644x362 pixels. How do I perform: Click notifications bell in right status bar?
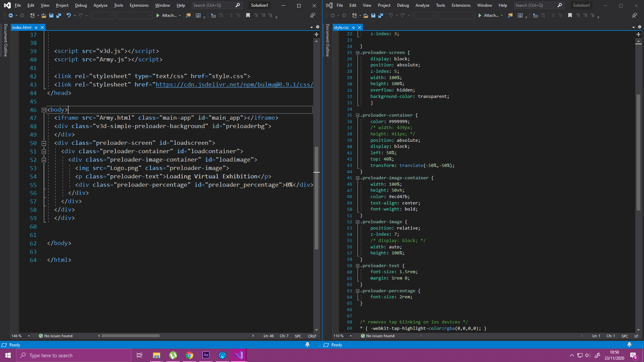click(629, 345)
